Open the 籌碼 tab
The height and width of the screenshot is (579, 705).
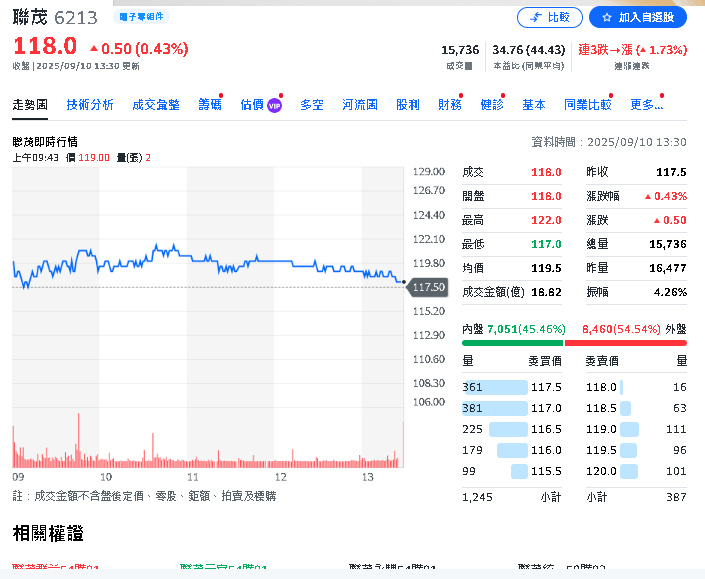pos(210,105)
